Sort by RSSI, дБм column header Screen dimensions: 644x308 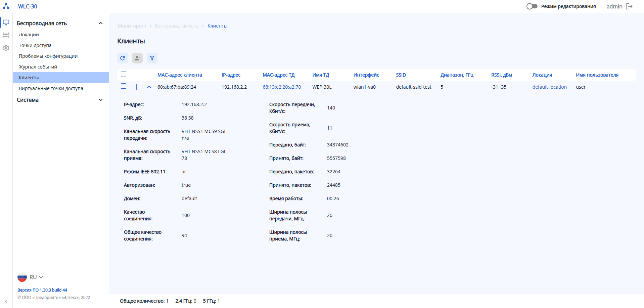click(502, 75)
